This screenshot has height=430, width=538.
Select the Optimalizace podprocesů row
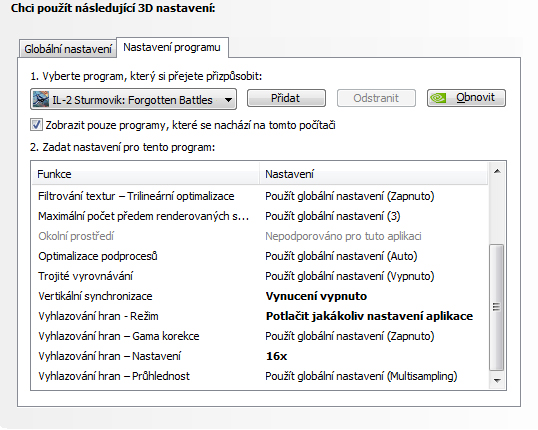260,256
